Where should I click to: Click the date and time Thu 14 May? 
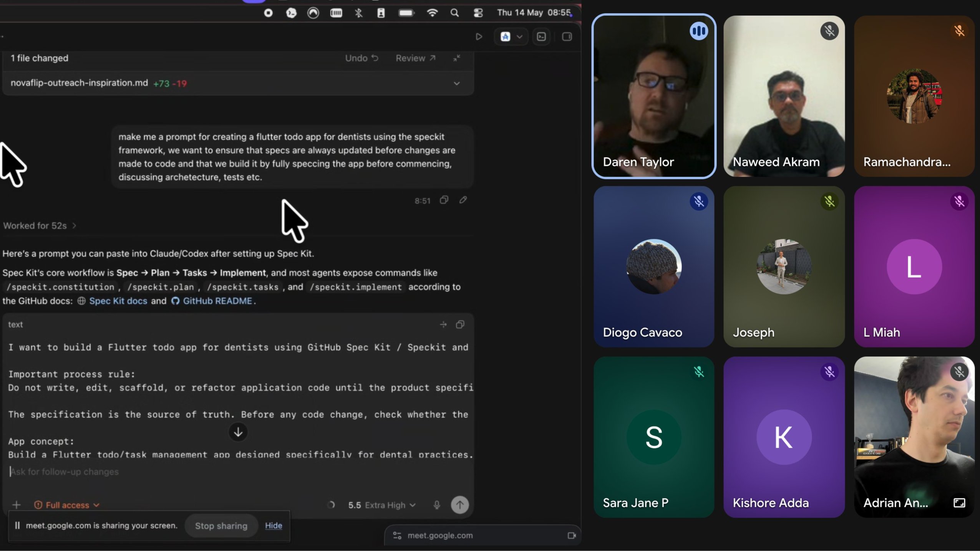pos(534,13)
